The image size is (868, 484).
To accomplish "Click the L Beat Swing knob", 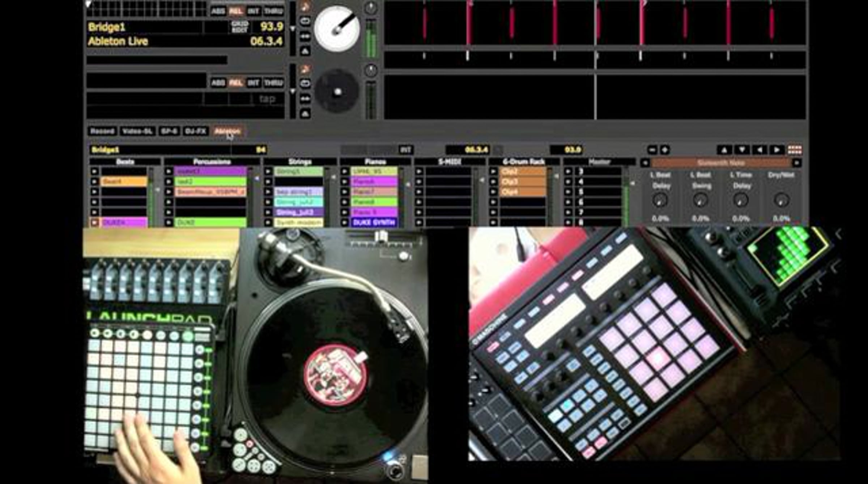I will tap(701, 200).
